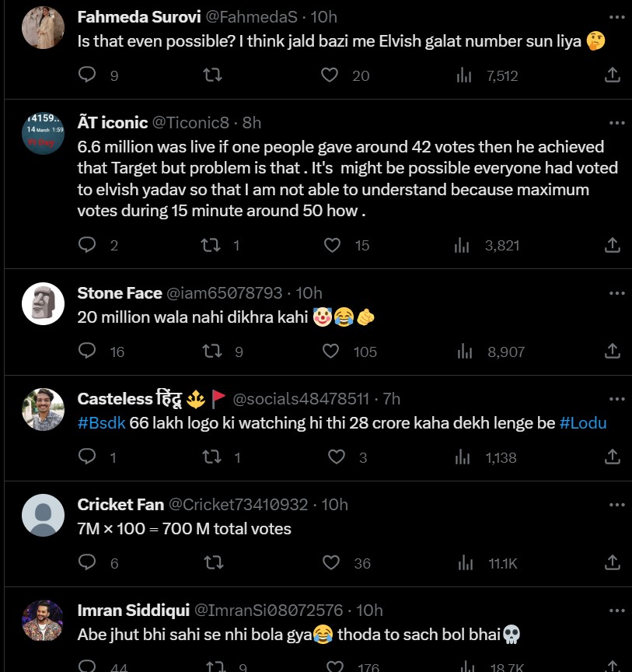The image size is (632, 672).
Task: Reply to Casteless हिंदू tweet
Action: pos(88,457)
